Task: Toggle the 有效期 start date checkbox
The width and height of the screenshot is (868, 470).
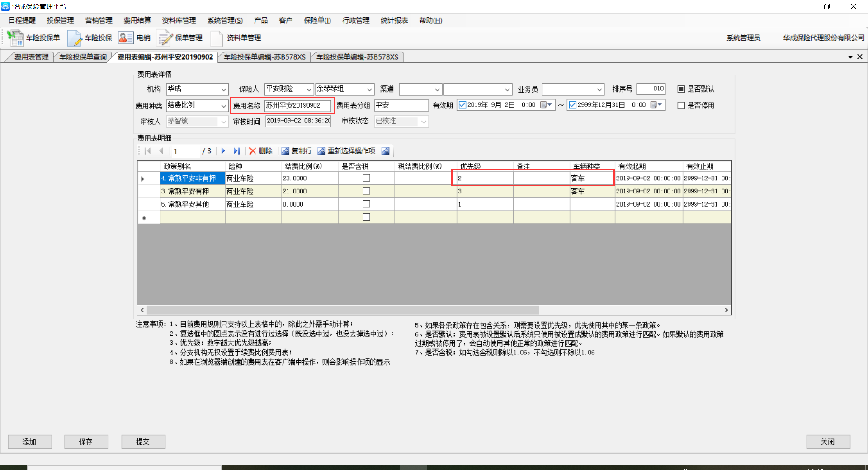Action: point(462,105)
